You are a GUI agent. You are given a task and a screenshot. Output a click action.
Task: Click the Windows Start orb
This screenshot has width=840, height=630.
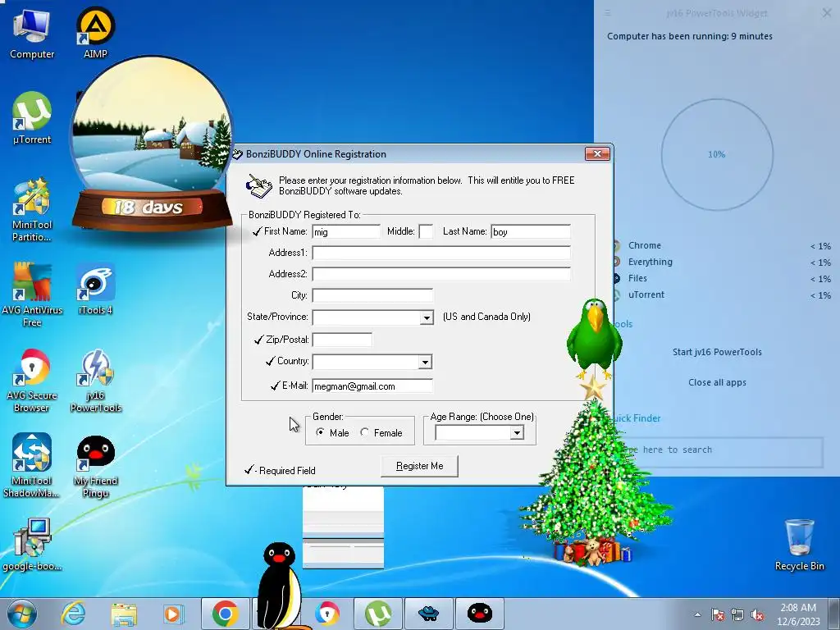(22, 614)
